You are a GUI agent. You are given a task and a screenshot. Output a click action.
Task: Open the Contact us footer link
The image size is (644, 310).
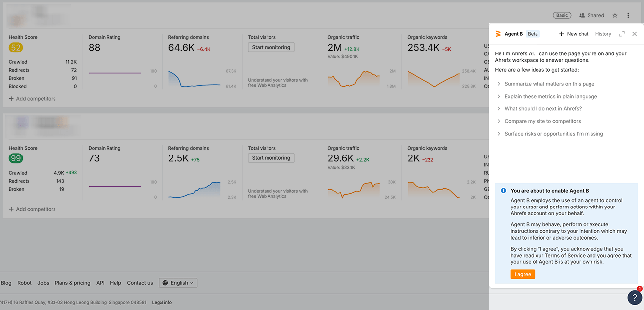click(x=140, y=283)
